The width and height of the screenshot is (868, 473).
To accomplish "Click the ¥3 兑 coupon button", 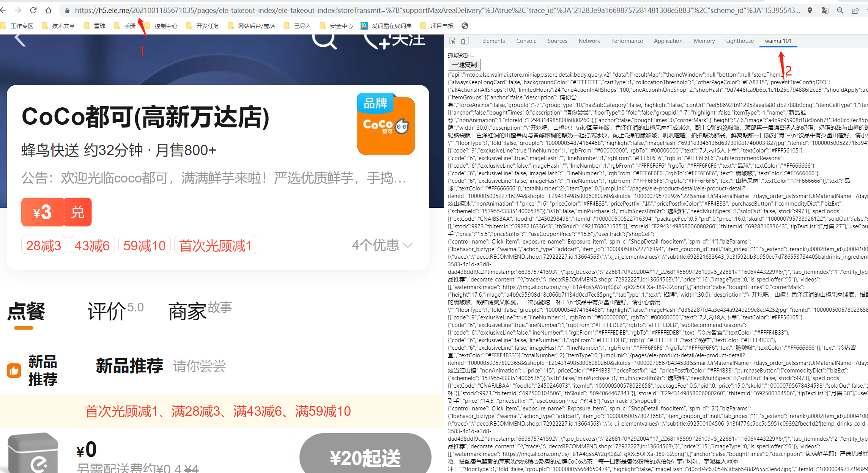I will coord(56,212).
